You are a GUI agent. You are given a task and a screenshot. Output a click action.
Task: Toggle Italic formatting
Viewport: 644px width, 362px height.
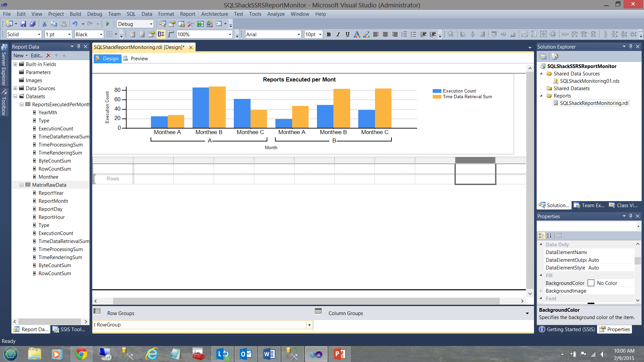click(x=338, y=34)
